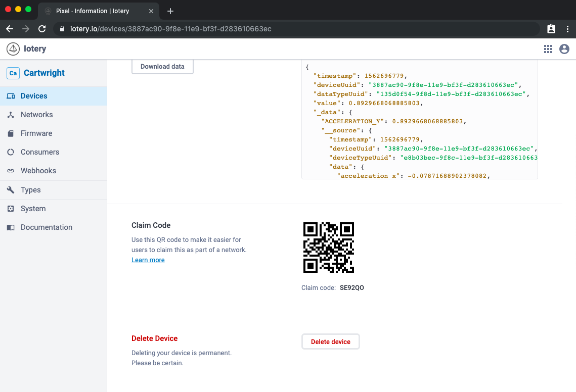Click the Firmware chip icon
576x392 pixels.
tap(11, 133)
